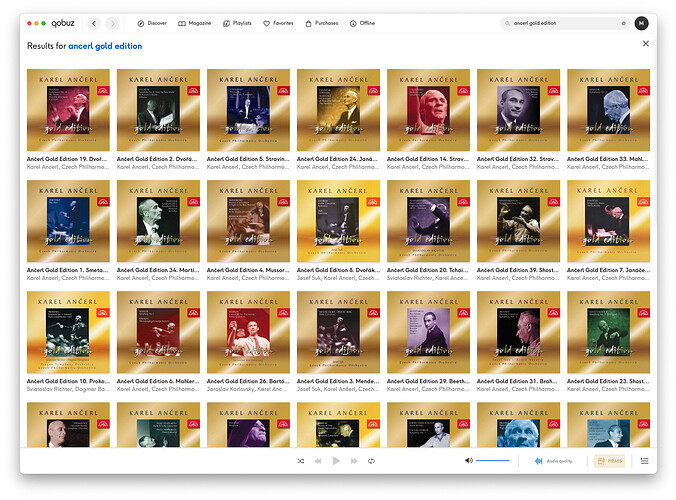Start playback with the play button
This screenshot has width=676, height=500.
point(336,461)
